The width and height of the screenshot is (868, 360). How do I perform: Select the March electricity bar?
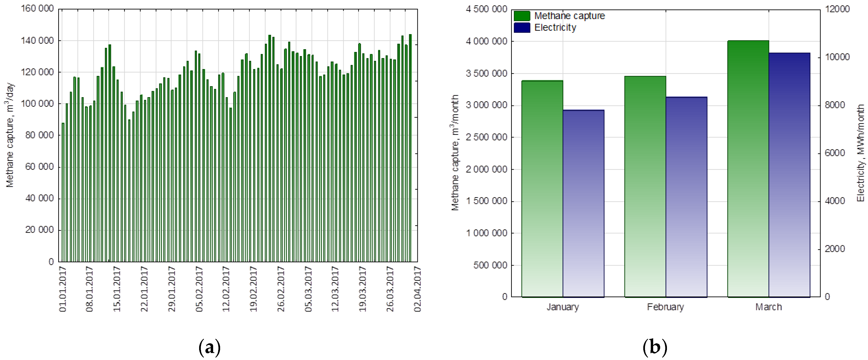789,175
